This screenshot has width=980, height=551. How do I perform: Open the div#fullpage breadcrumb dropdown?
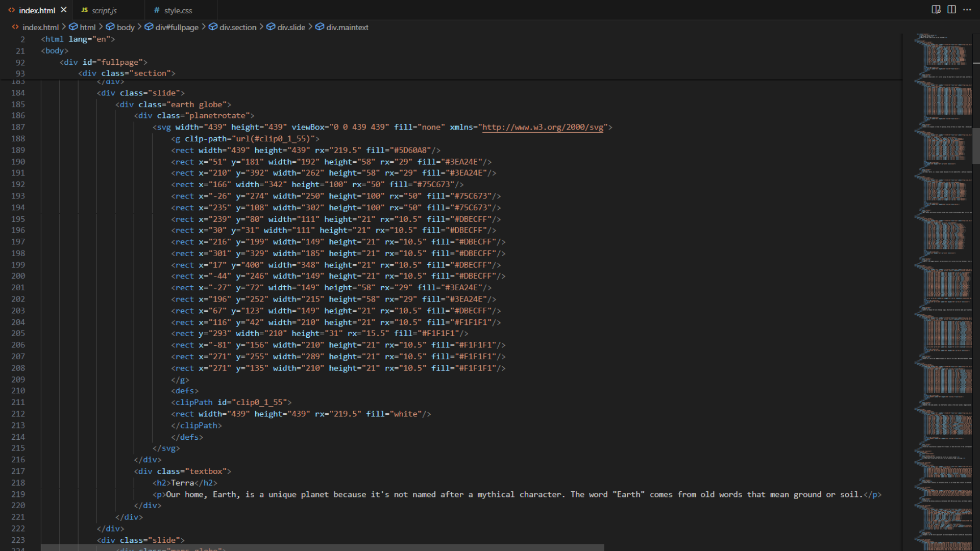[x=177, y=27]
